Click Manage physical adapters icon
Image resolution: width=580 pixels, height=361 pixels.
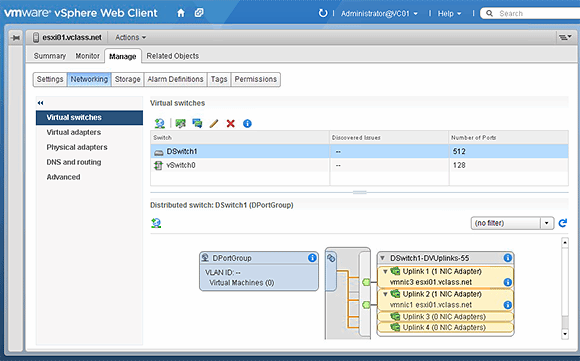(181, 123)
